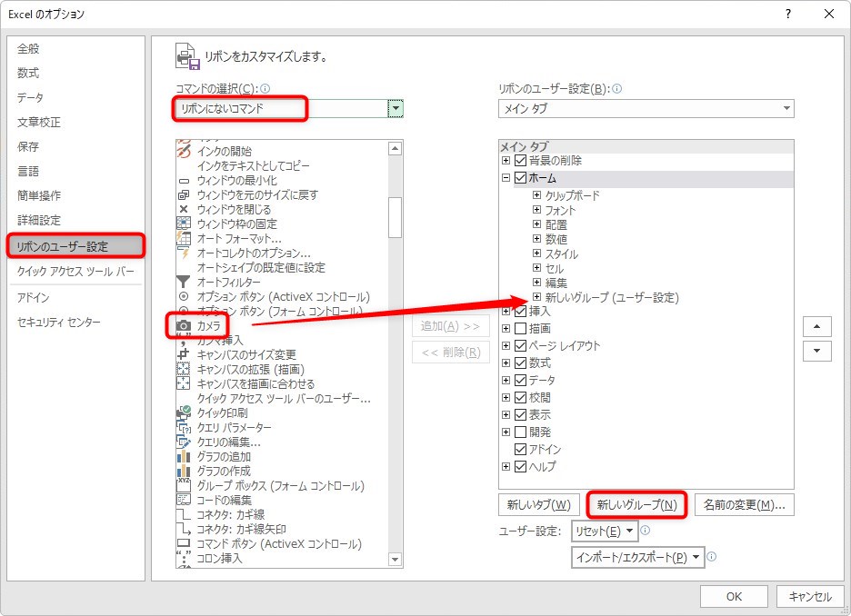
Task: Open the 詳細設定 options category
Action: pos(39,220)
